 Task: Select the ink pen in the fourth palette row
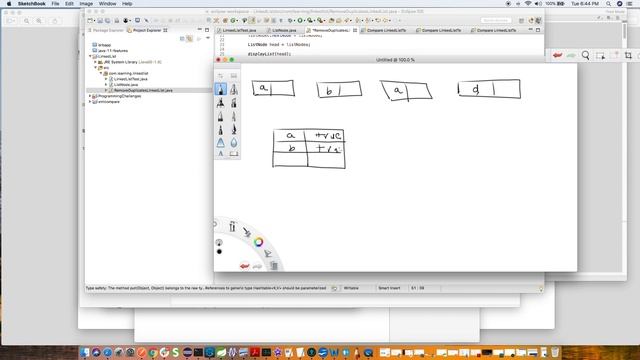pyautogui.click(x=234, y=130)
